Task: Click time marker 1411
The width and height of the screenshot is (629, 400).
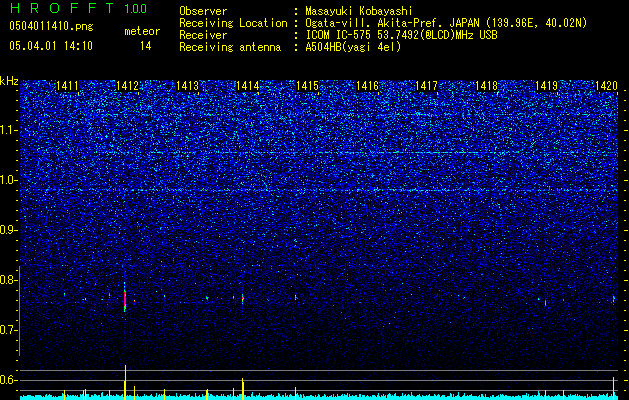Action: [67, 86]
